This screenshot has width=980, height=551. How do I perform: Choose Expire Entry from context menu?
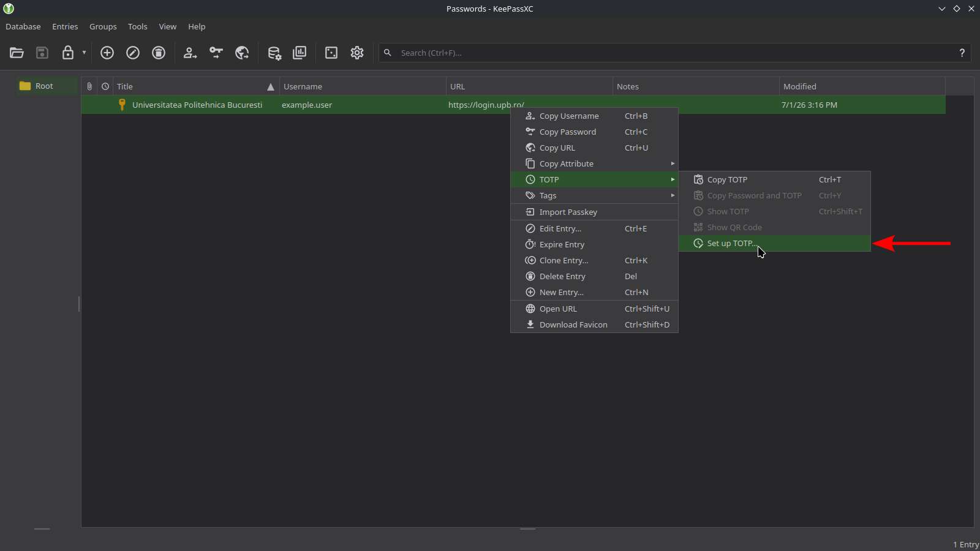point(594,244)
